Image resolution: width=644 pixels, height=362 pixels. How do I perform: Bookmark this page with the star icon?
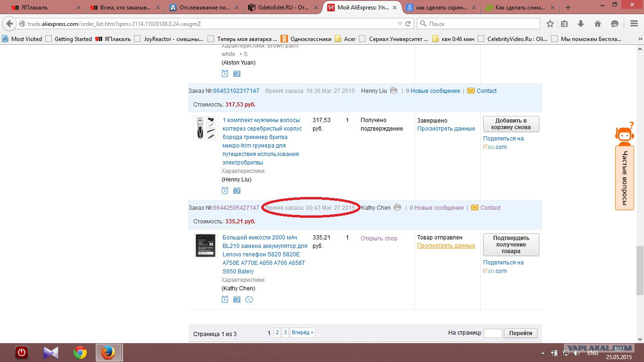pyautogui.click(x=550, y=24)
